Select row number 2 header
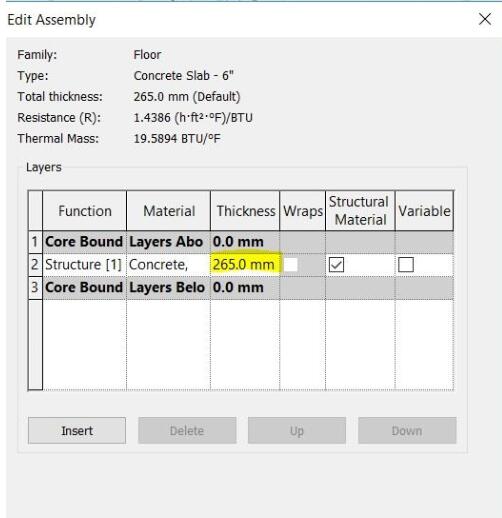 coord(35,265)
